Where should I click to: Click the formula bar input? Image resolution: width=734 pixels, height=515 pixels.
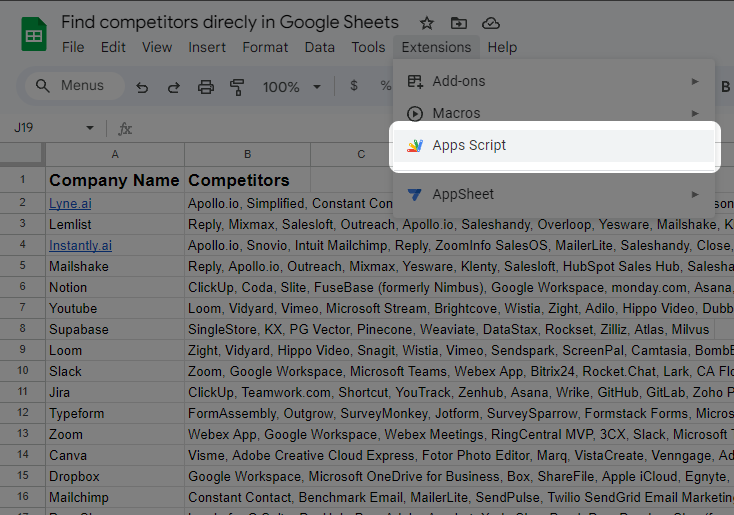click(262, 128)
